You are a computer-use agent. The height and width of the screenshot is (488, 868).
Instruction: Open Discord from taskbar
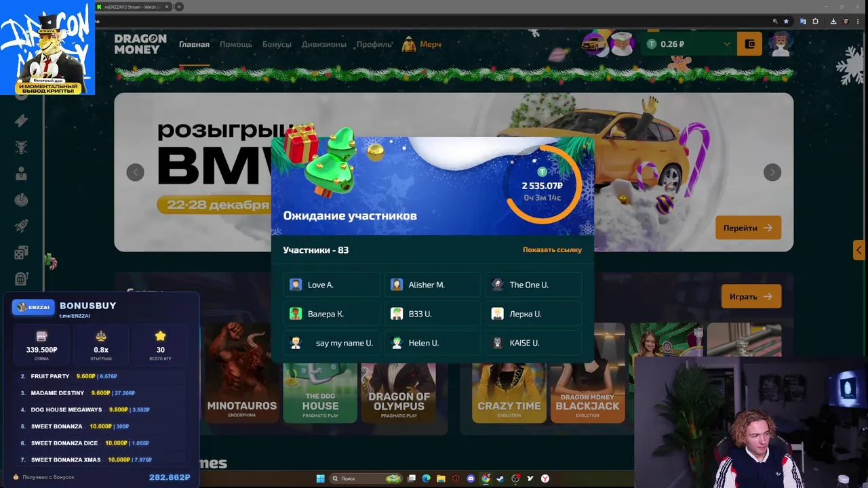click(471, 479)
